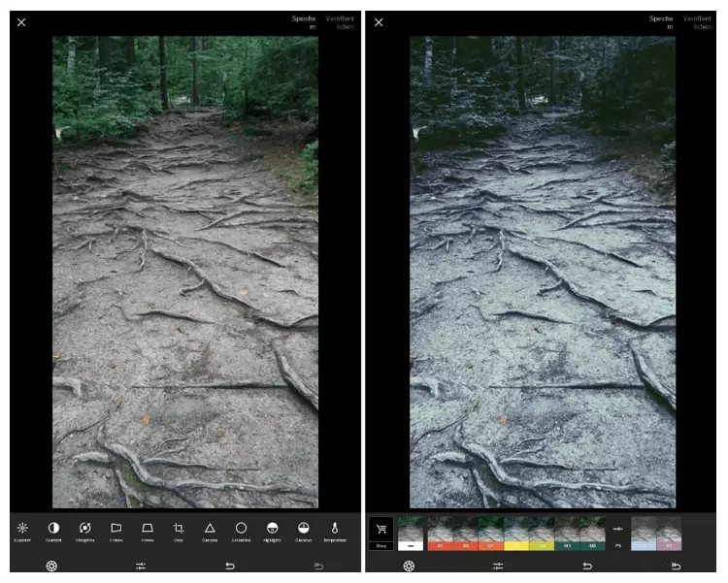This screenshot has width=728, height=583.
Task: Click Speichern in the left editor
Action: coord(304,22)
